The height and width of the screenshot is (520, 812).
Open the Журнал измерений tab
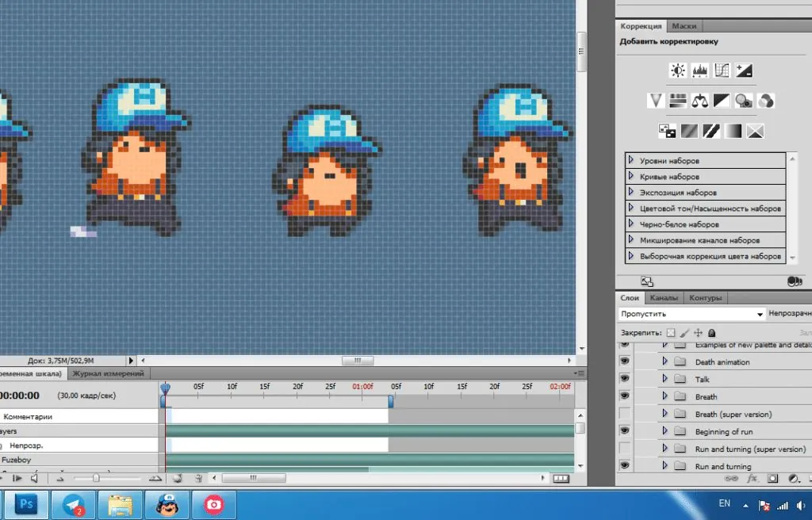click(x=108, y=373)
